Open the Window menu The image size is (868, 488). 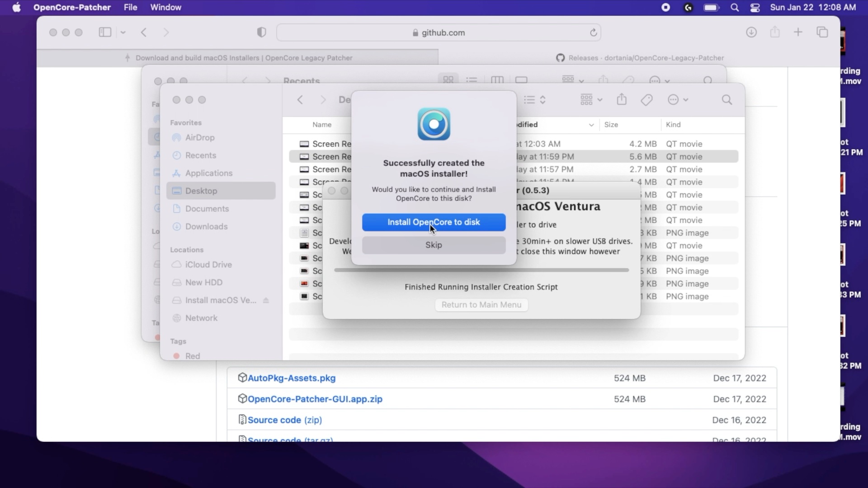tap(165, 7)
